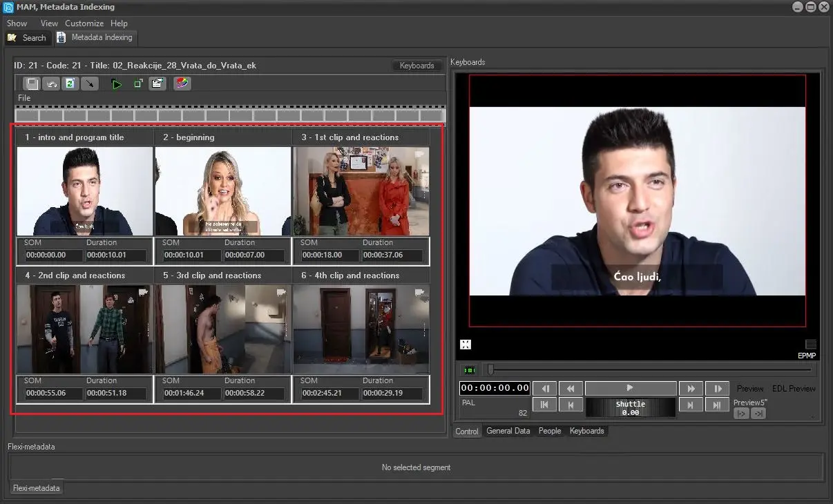This screenshot has width=833, height=504.
Task: Click the SOM field of segment 4
Action: tap(54, 394)
